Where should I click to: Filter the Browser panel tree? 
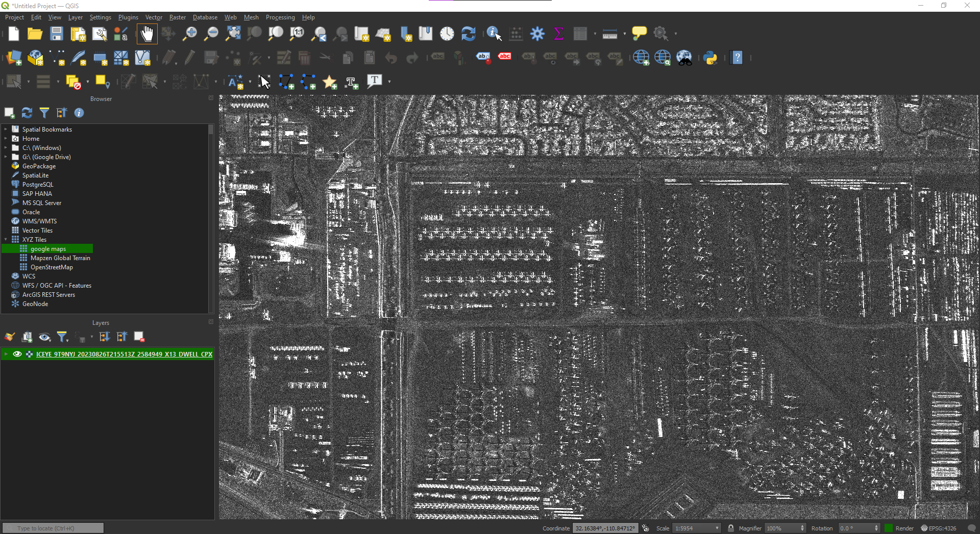[x=44, y=113]
